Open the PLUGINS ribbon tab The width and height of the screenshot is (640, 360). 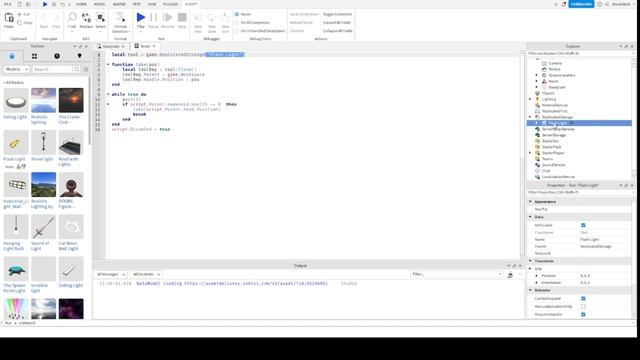171,4
